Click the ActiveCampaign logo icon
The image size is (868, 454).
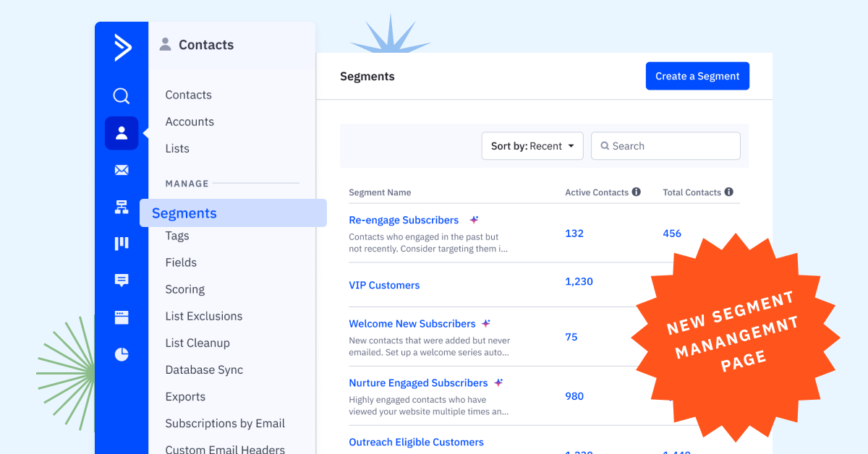click(123, 48)
